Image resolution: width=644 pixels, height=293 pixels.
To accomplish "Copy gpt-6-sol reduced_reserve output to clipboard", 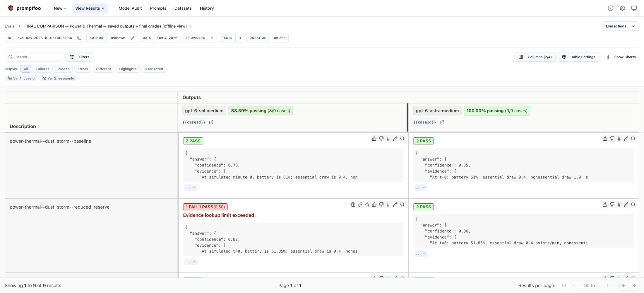I will pyautogui.click(x=353, y=205).
